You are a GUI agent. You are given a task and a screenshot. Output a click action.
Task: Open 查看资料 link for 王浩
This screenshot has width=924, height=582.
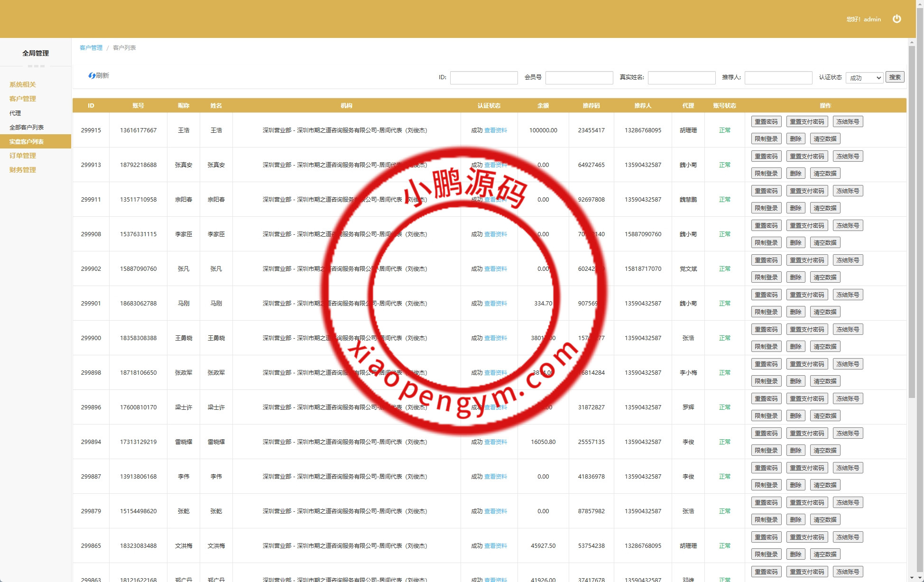tap(495, 130)
